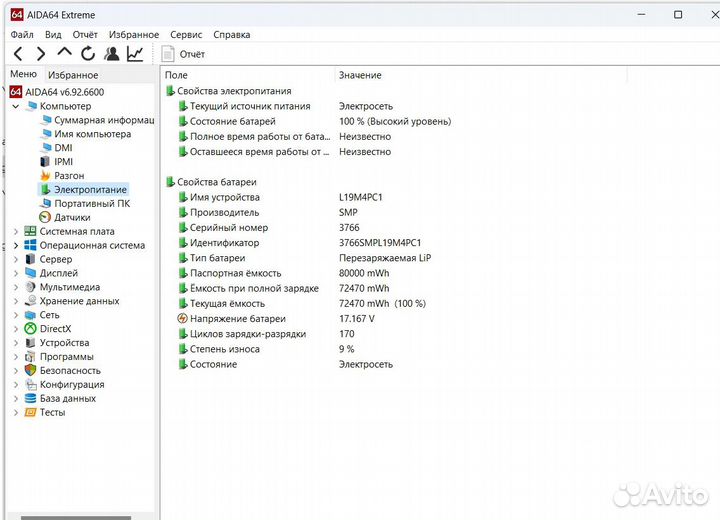The image size is (720, 520).
Task: Click the Дисплей monitor icon
Action: click(30, 273)
